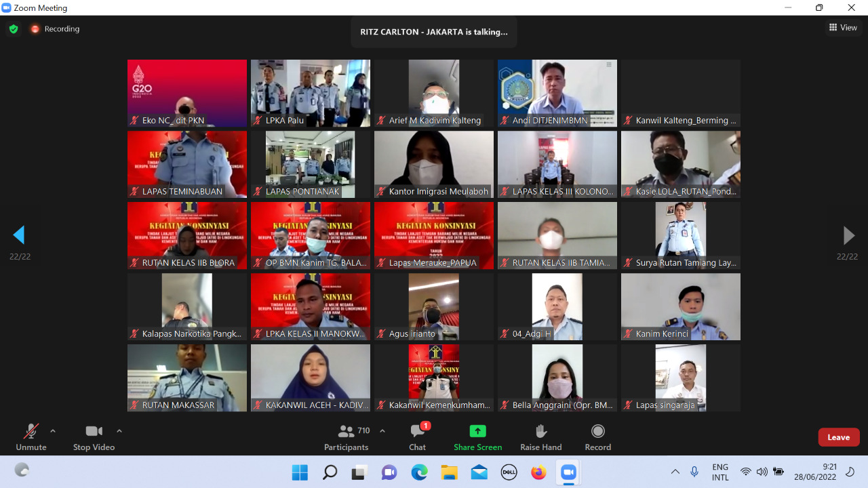The image size is (868, 488).
Task: Toggle Stop Video camera button
Action: 94,436
